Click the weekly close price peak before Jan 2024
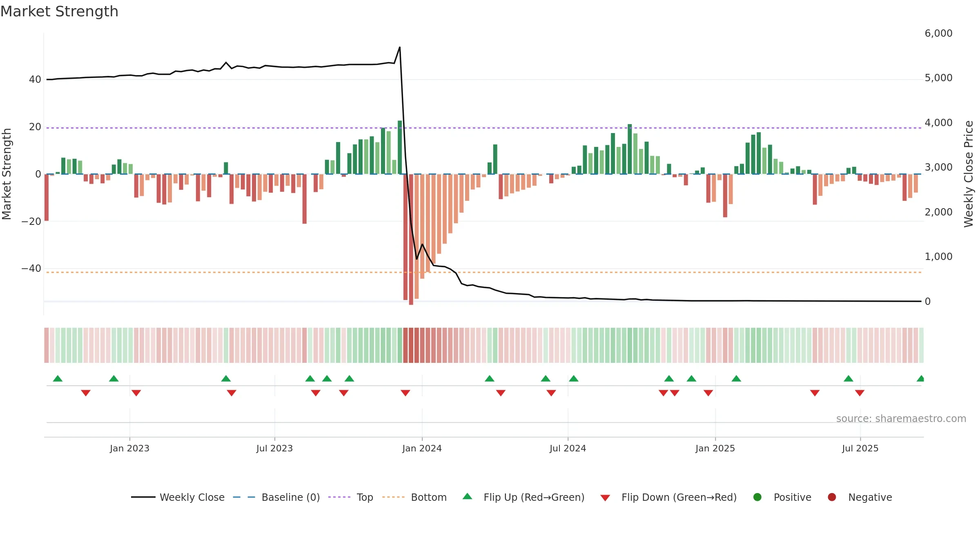The width and height of the screenshot is (980, 551). 399,47
